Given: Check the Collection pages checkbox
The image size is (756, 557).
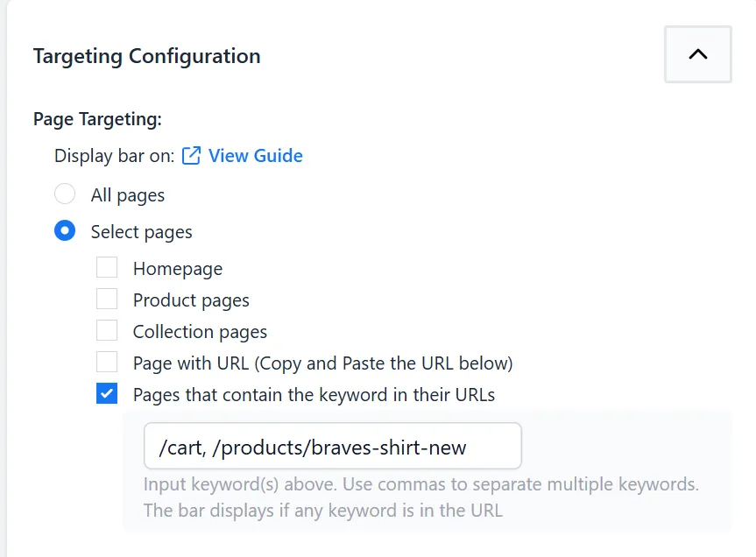Looking at the screenshot, I should pos(107,330).
